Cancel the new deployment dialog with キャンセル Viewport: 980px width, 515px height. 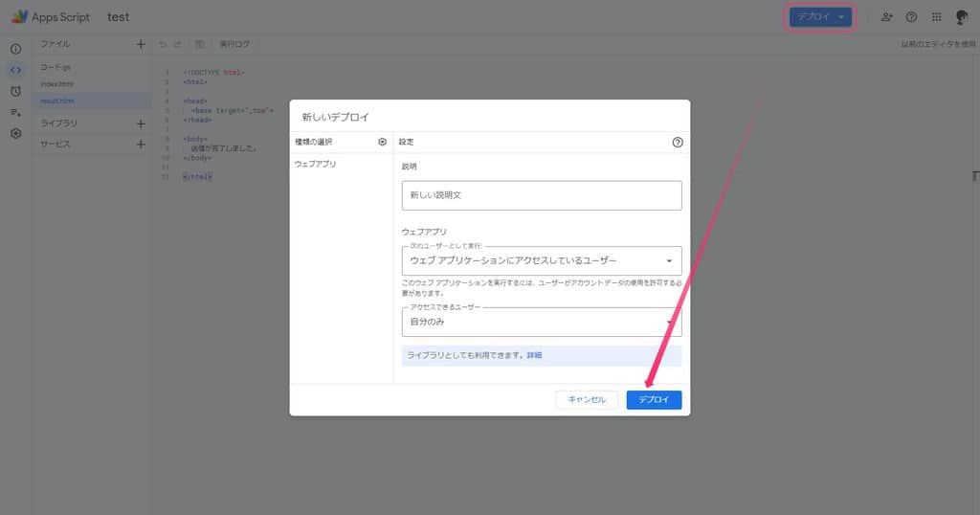[x=587, y=399]
